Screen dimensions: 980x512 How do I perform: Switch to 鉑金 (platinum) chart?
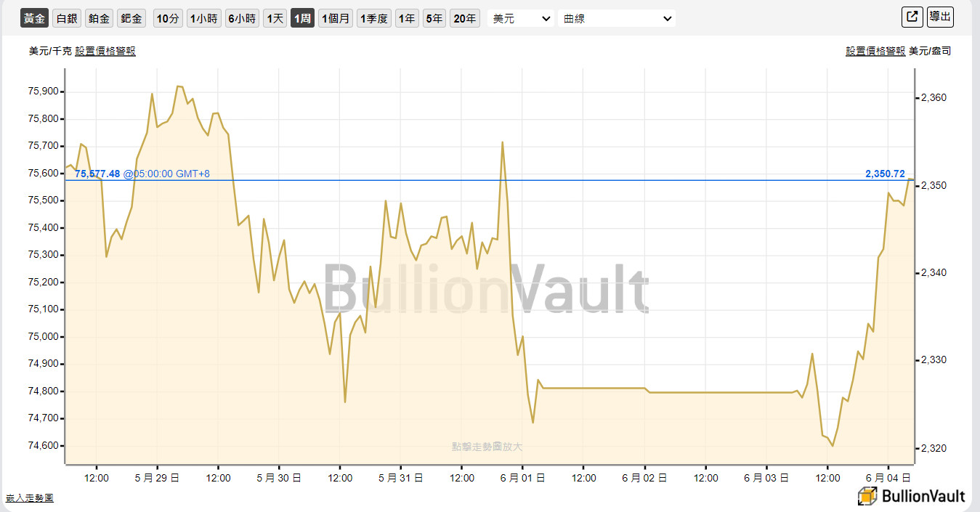(x=99, y=18)
